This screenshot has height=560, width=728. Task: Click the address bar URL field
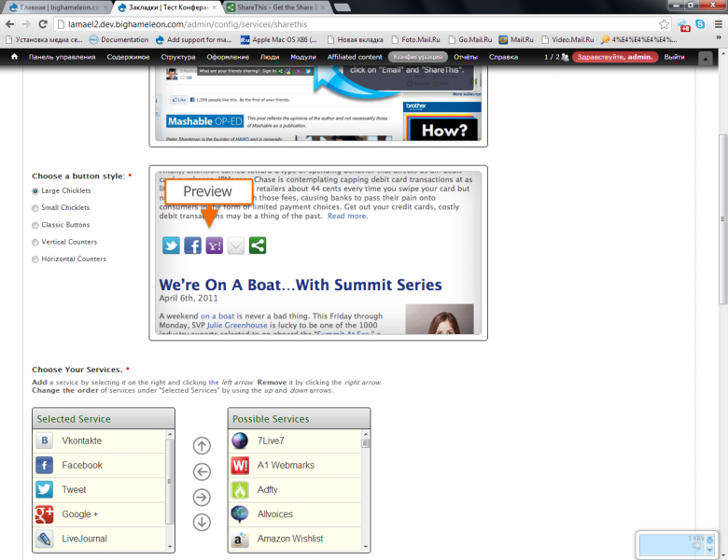(357, 24)
